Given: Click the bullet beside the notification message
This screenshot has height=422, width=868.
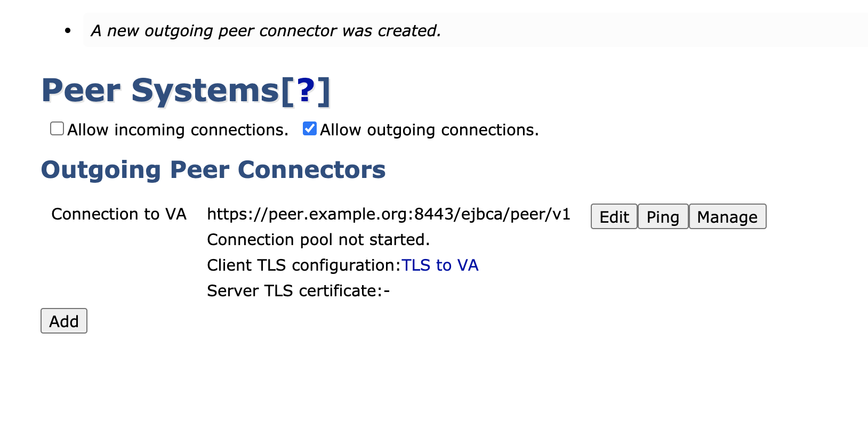Looking at the screenshot, I should point(68,31).
